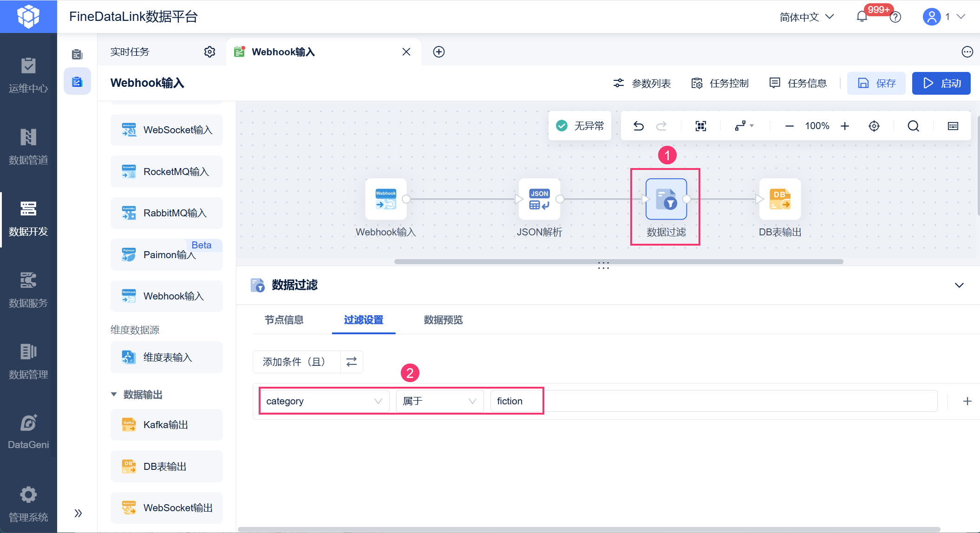Click the locate-center target icon
This screenshot has height=533, width=980.
(874, 126)
